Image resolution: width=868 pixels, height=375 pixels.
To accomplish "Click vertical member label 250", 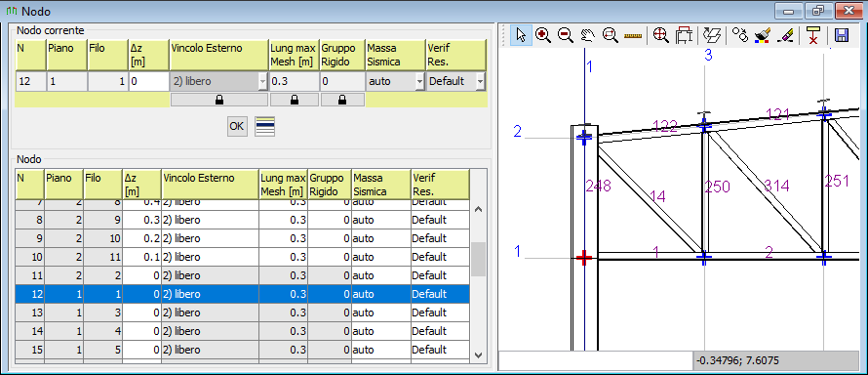I will click(718, 187).
